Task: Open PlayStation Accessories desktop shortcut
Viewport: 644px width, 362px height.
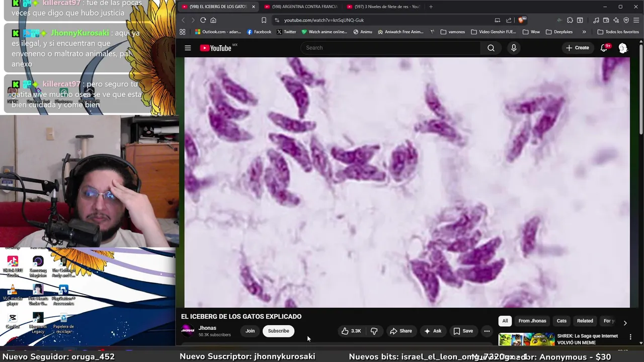Action: pos(63,295)
